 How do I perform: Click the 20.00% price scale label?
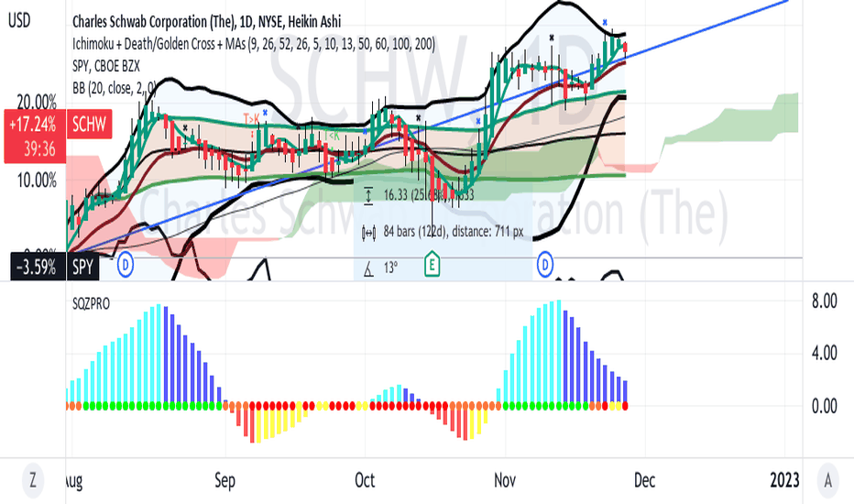click(x=37, y=102)
